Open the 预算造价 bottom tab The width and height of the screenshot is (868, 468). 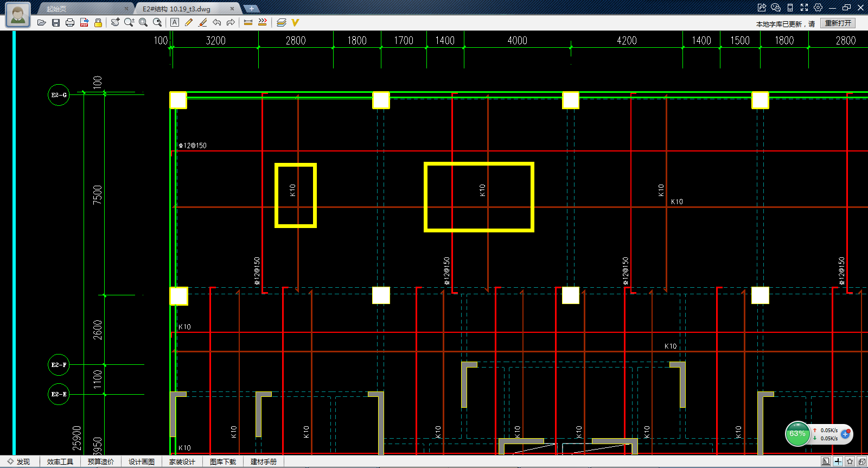(101, 461)
